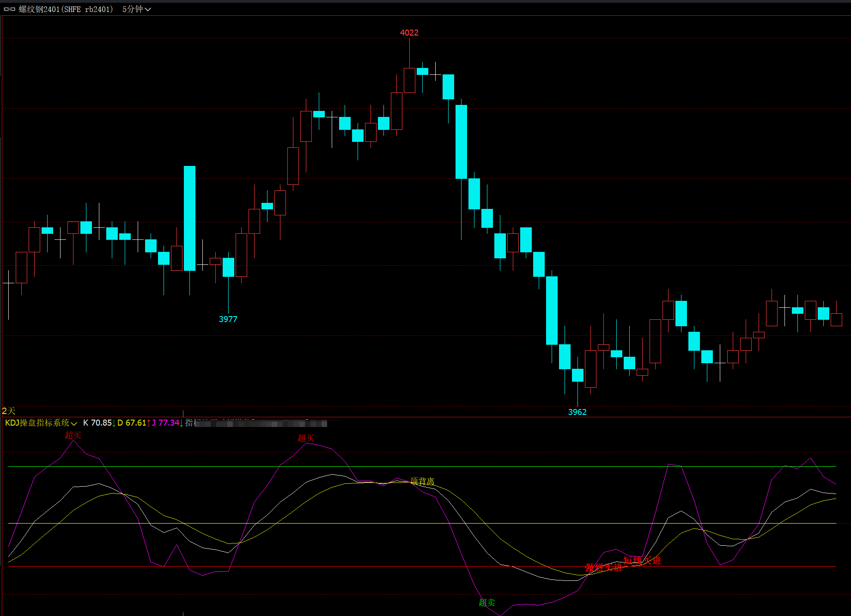Click the red 短线买进 signal label
Image resolution: width=851 pixels, height=616 pixels.
click(642, 561)
